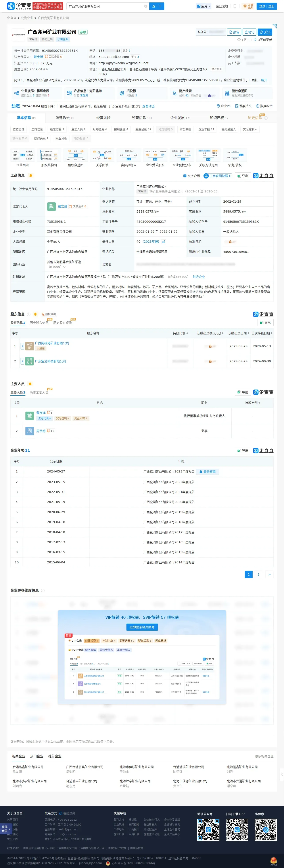This screenshot has height=868, width=284.
Task: Switch to the 法律诉讼 tab
Action: click(x=65, y=118)
